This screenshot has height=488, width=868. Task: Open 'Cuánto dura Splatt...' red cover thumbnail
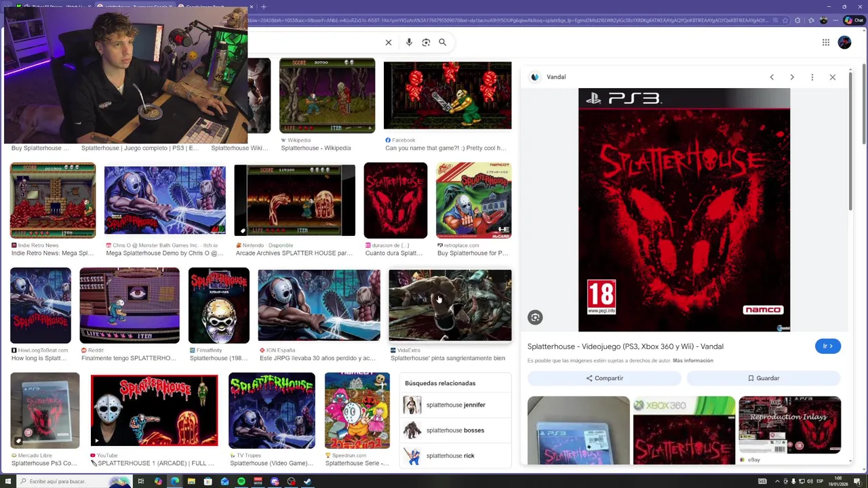click(x=395, y=201)
